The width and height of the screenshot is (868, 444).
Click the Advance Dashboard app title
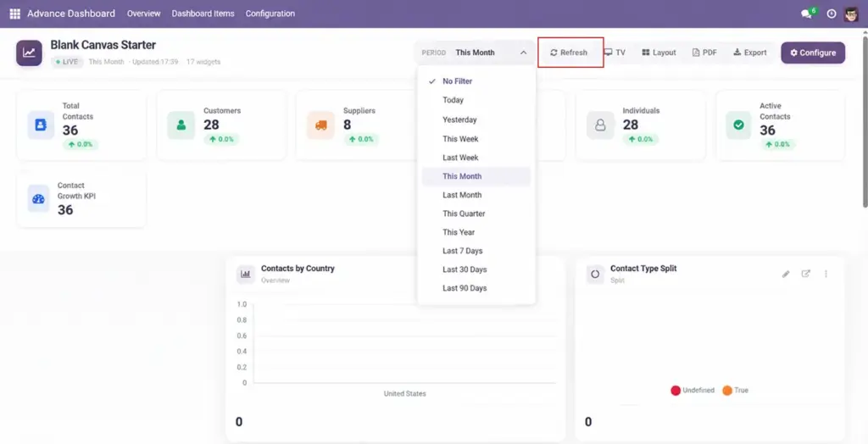(x=71, y=14)
